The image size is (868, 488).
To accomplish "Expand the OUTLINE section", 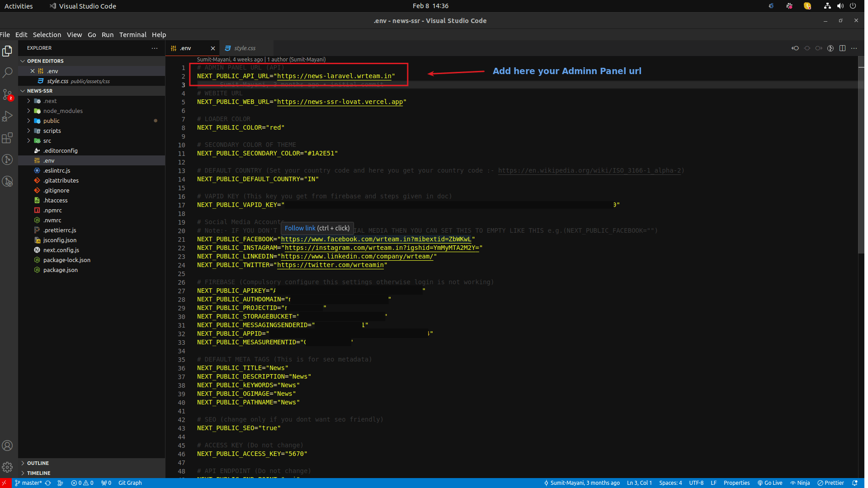I will click(38, 463).
